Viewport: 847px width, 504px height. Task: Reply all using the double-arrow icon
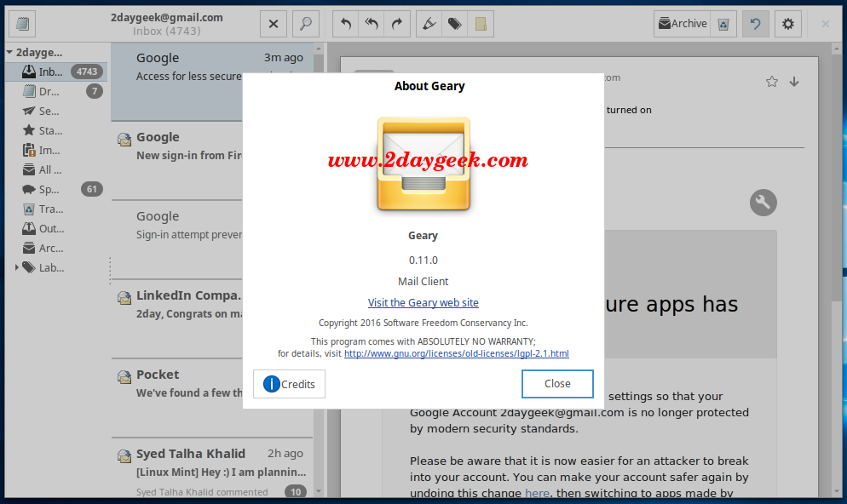tap(372, 24)
